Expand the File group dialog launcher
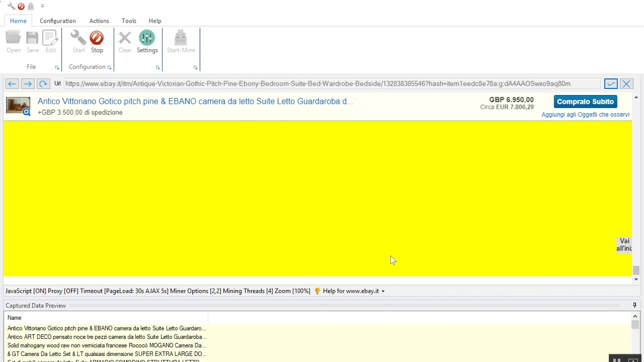Image resolution: width=644 pixels, height=362 pixels. (x=57, y=67)
